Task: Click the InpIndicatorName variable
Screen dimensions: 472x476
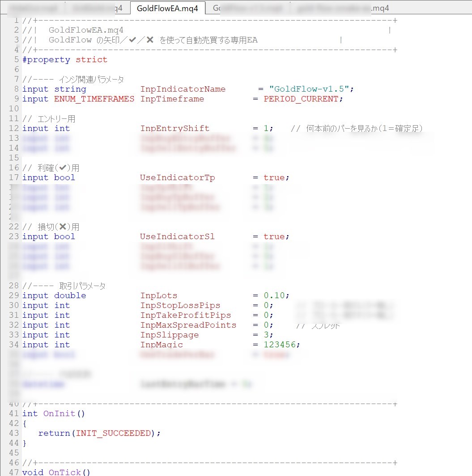Action: pos(183,89)
